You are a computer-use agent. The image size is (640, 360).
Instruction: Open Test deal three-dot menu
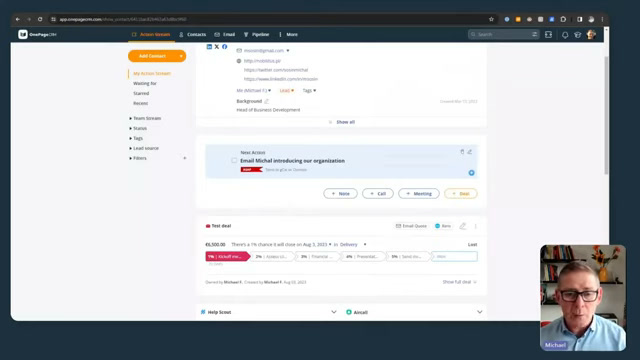(476, 226)
